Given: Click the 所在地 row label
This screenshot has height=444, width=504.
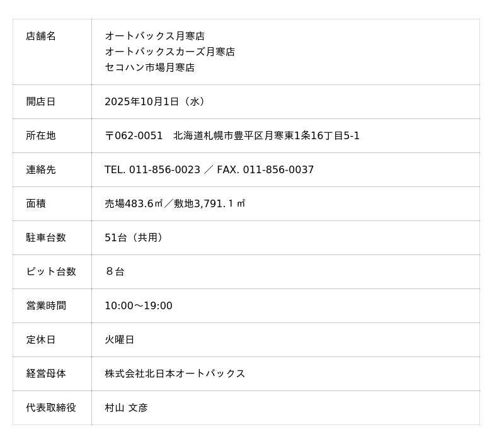Looking at the screenshot, I should pyautogui.click(x=41, y=136).
